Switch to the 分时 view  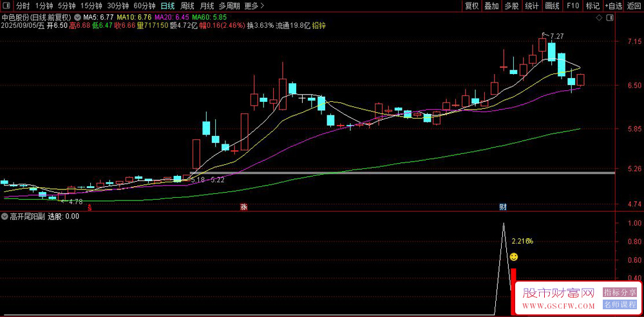(x=23, y=6)
